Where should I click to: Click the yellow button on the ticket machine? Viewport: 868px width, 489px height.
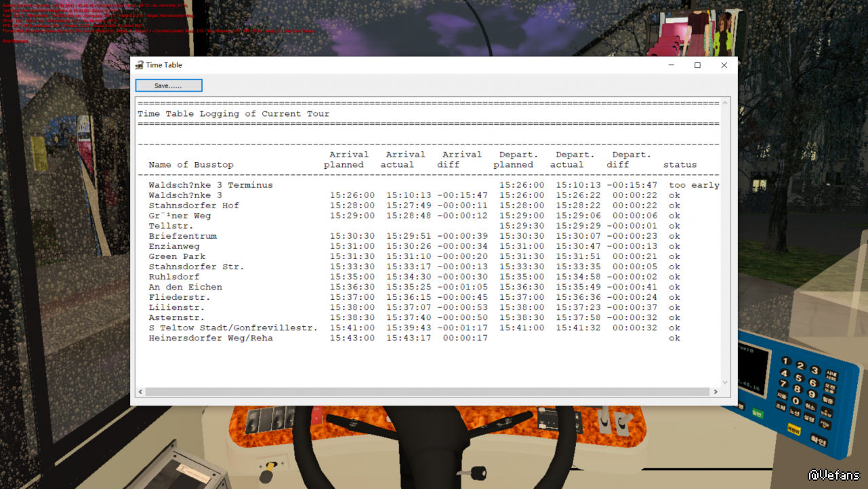[793, 429]
